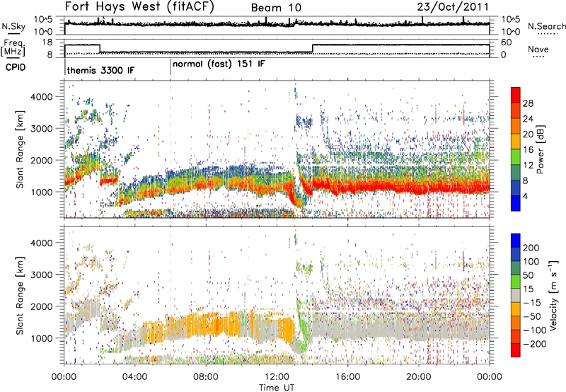Click the 'Nave' legend label
This screenshot has width=566, height=392.
point(538,49)
